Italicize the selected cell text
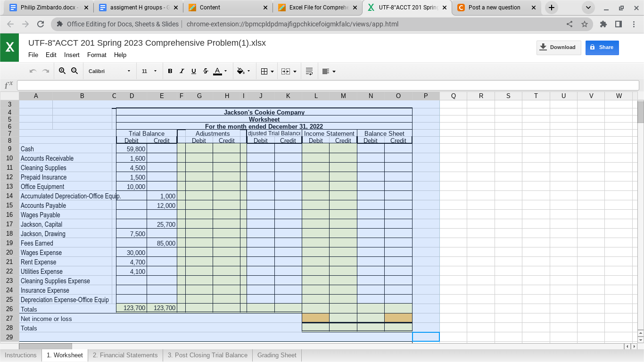 click(182, 71)
